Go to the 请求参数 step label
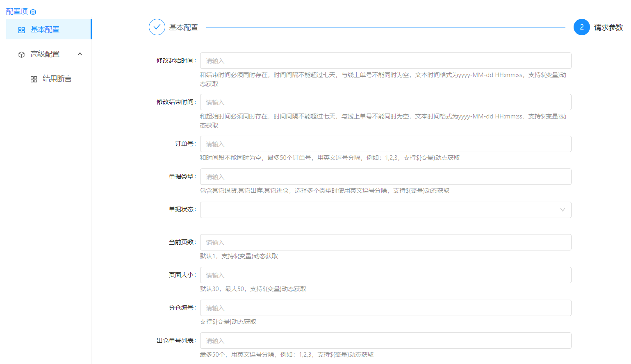This screenshot has height=364, width=631. click(608, 27)
